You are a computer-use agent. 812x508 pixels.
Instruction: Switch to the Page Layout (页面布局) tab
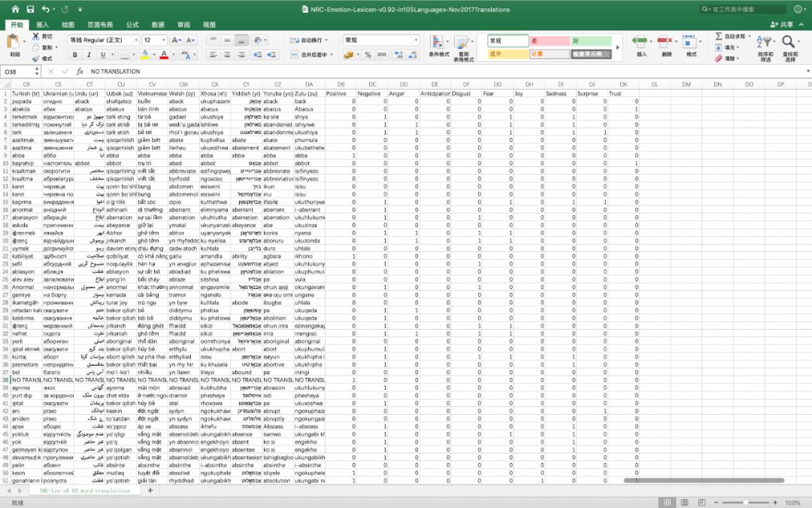[x=100, y=24]
